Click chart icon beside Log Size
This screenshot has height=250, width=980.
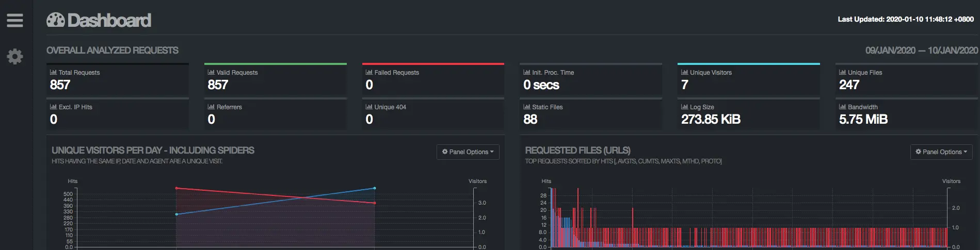(x=685, y=107)
